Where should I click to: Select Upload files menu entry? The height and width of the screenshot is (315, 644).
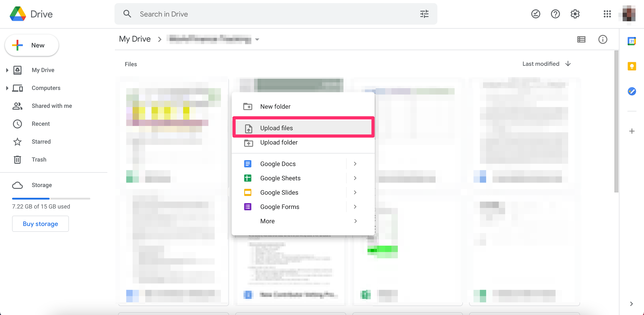click(303, 128)
